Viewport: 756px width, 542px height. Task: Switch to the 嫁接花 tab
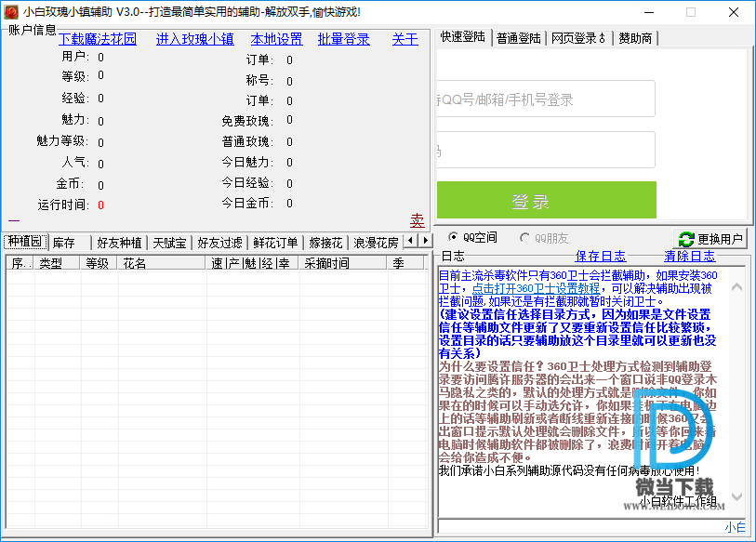tap(325, 243)
